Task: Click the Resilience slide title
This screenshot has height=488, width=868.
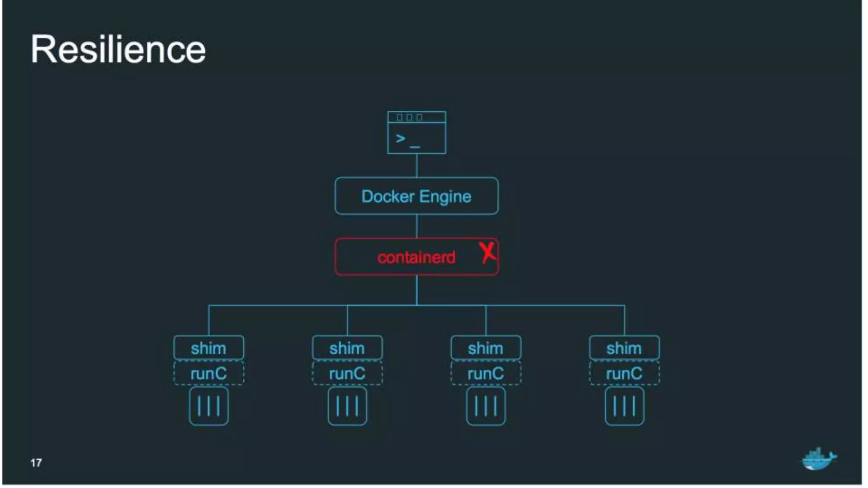Action: [118, 50]
